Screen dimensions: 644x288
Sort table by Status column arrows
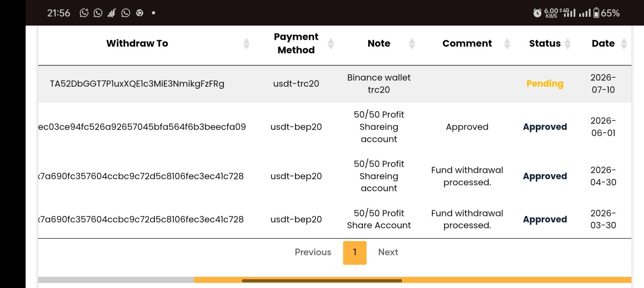(x=568, y=44)
